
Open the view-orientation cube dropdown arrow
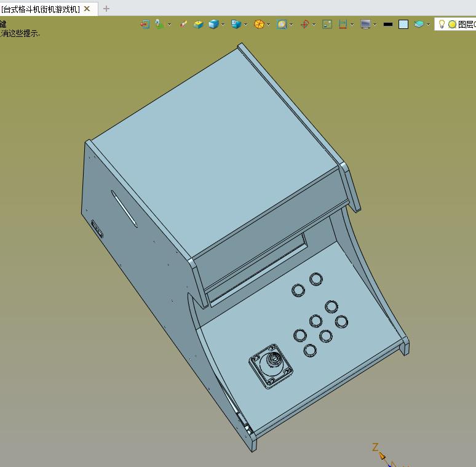pos(245,25)
